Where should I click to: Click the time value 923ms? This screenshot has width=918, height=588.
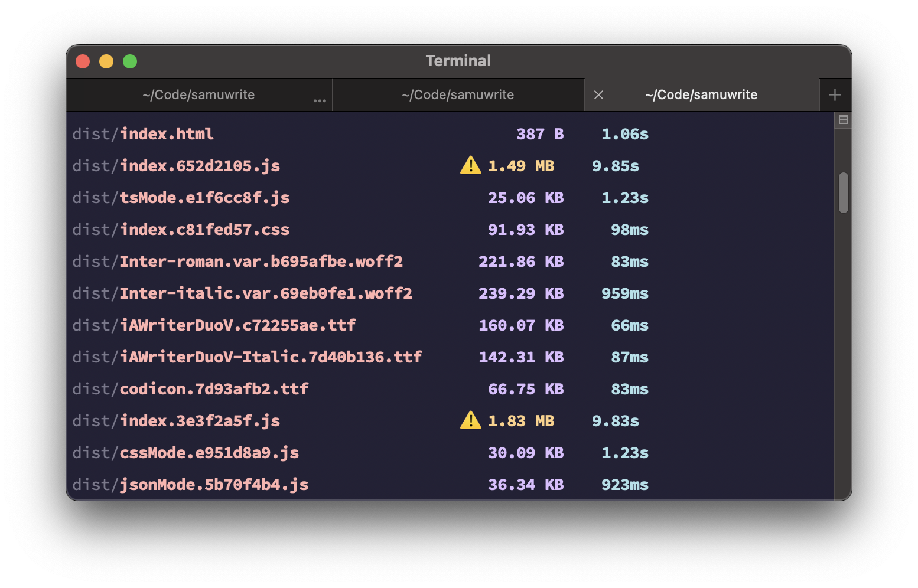point(625,485)
